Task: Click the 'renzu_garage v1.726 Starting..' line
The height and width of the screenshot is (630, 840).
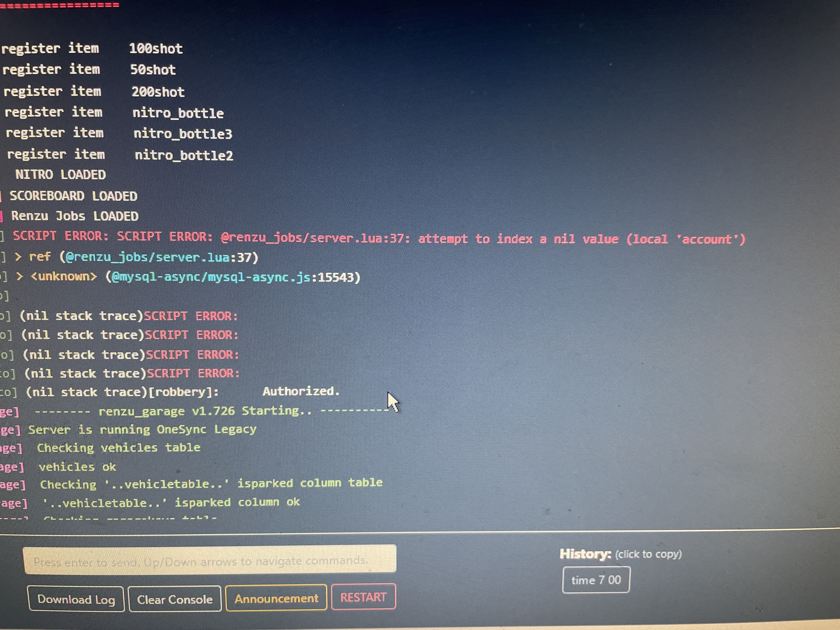Action: click(x=211, y=411)
